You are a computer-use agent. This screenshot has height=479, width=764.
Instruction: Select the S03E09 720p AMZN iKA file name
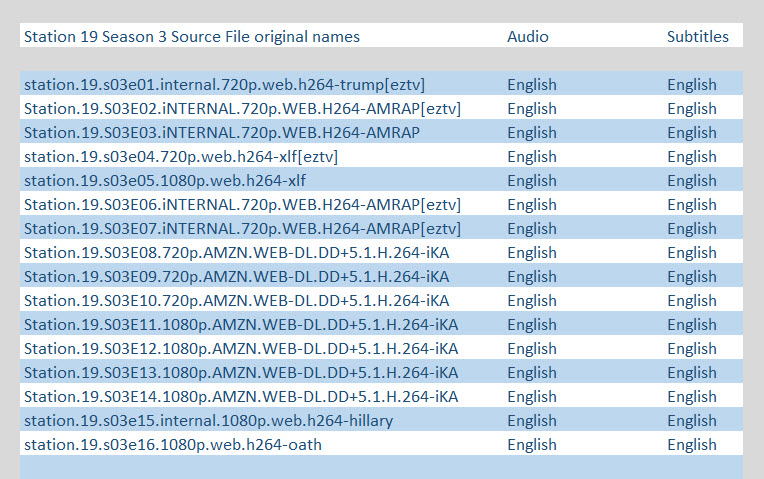point(237,277)
